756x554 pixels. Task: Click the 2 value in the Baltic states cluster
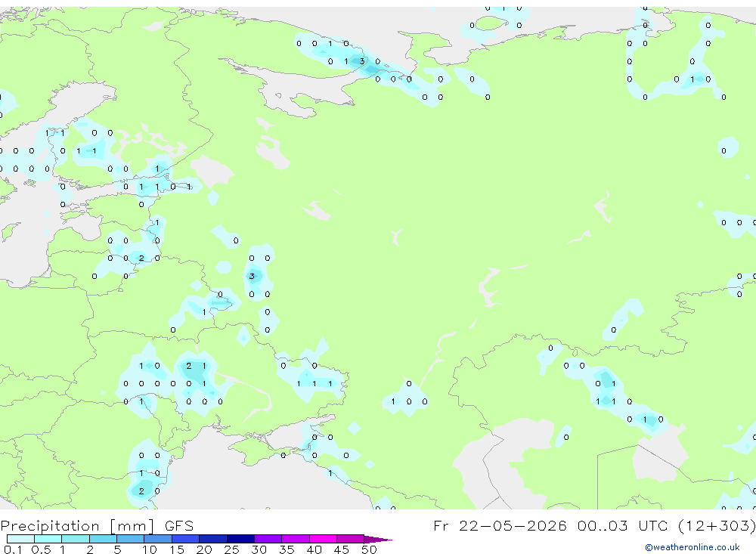(141, 258)
